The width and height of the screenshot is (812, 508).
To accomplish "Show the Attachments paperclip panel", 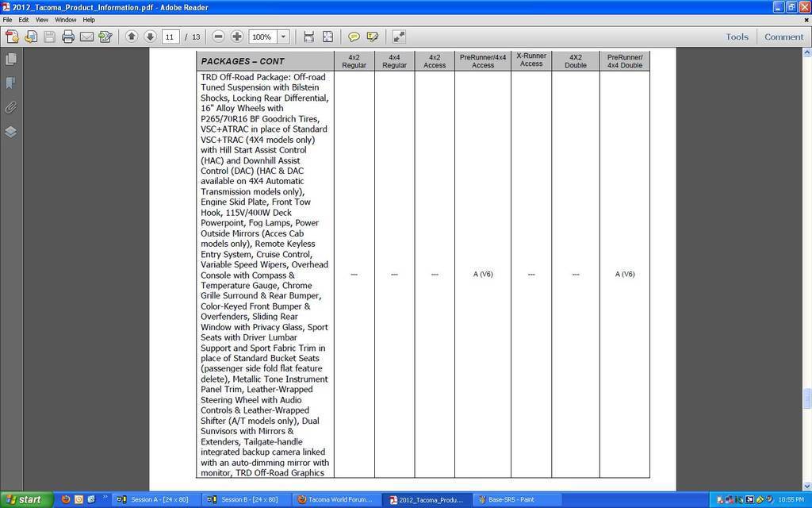I will [x=10, y=107].
